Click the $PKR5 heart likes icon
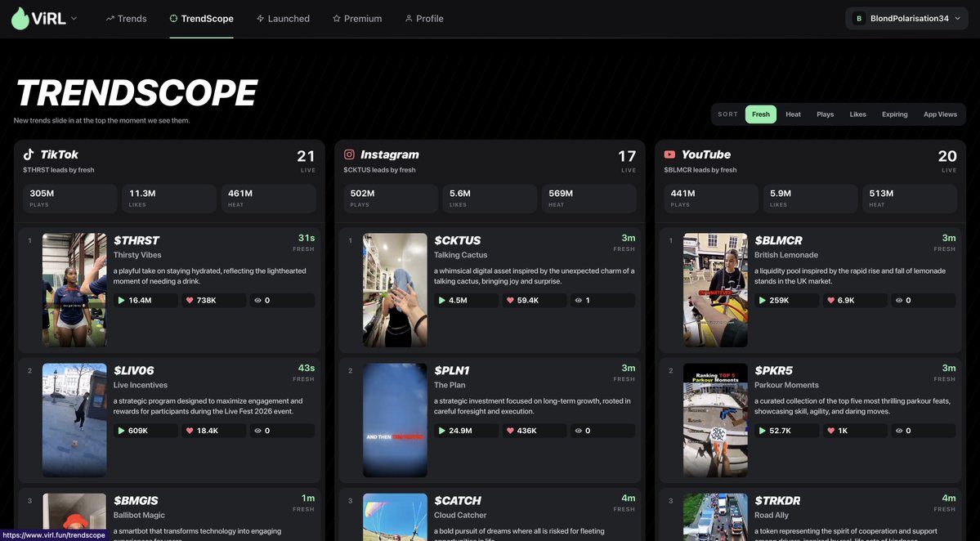Viewport: 980px width, 541px height. 830,431
